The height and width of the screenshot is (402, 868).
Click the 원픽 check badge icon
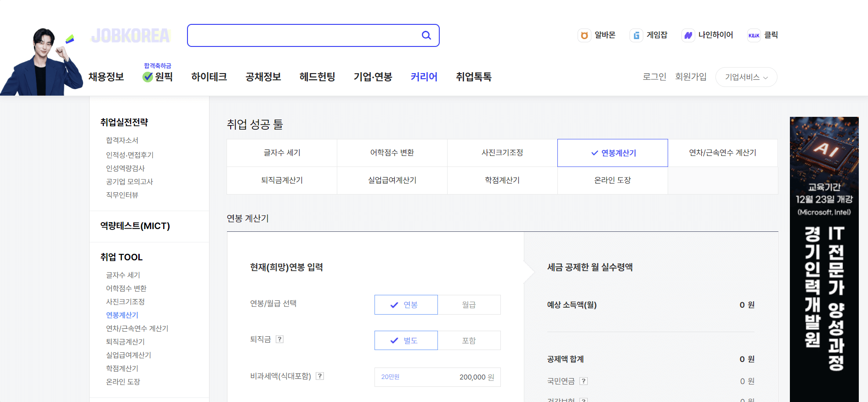point(148,77)
